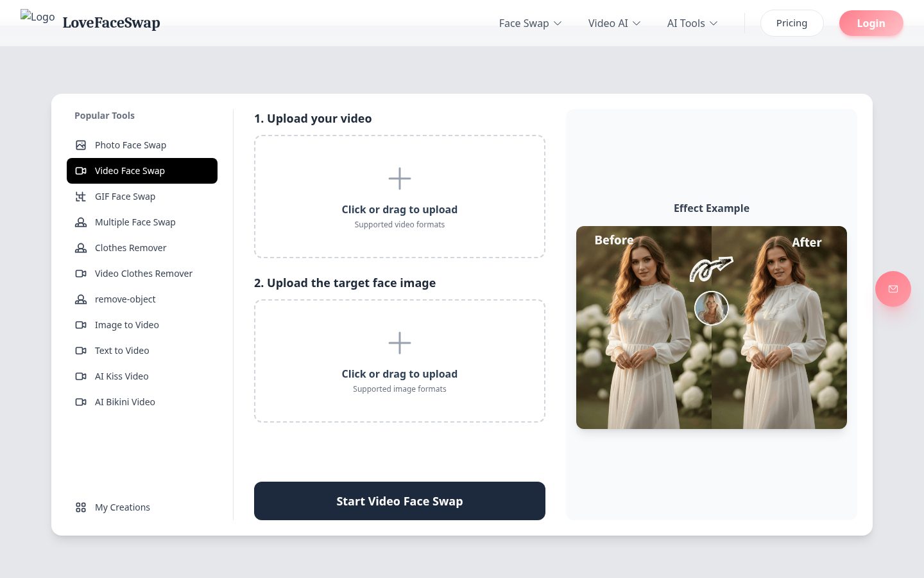Open the AI Tools dropdown menu
Screen dimensions: 924x578
pyautogui.click(x=692, y=23)
